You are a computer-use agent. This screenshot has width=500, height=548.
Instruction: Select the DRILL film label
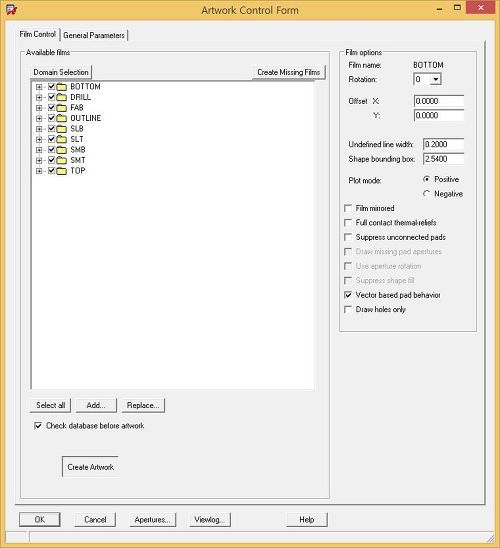[x=80, y=97]
